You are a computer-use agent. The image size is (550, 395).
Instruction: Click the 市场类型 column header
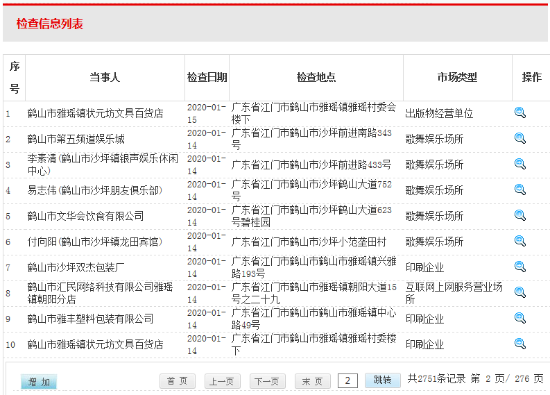coord(457,78)
